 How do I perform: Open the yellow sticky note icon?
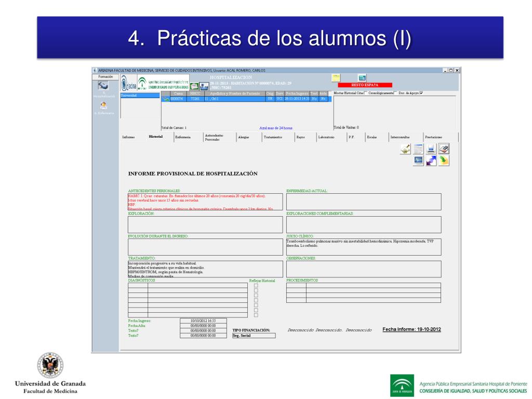[x=336, y=78]
